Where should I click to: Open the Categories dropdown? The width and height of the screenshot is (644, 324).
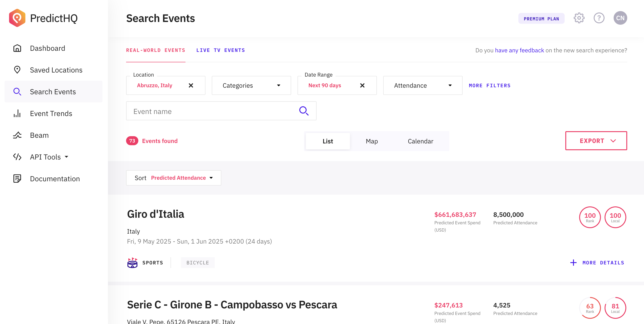[251, 85]
